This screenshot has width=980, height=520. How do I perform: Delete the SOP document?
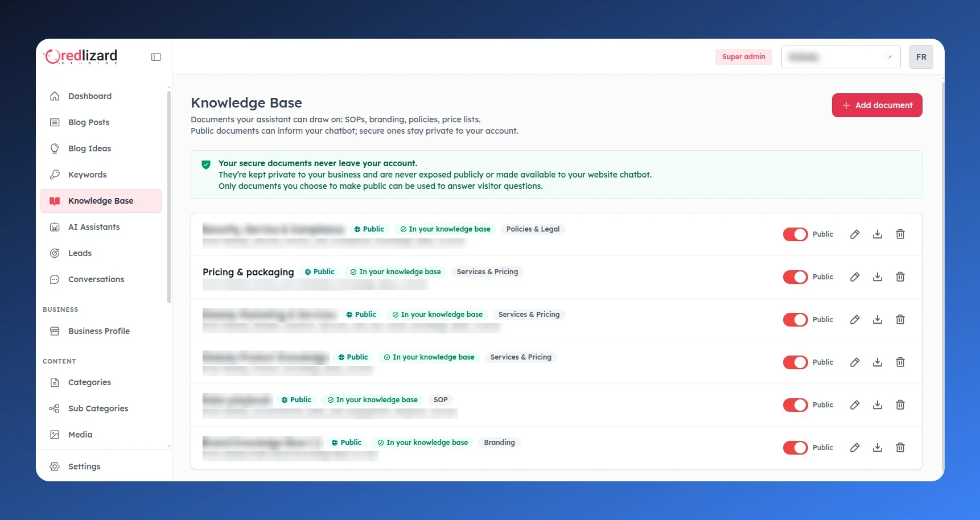click(900, 405)
